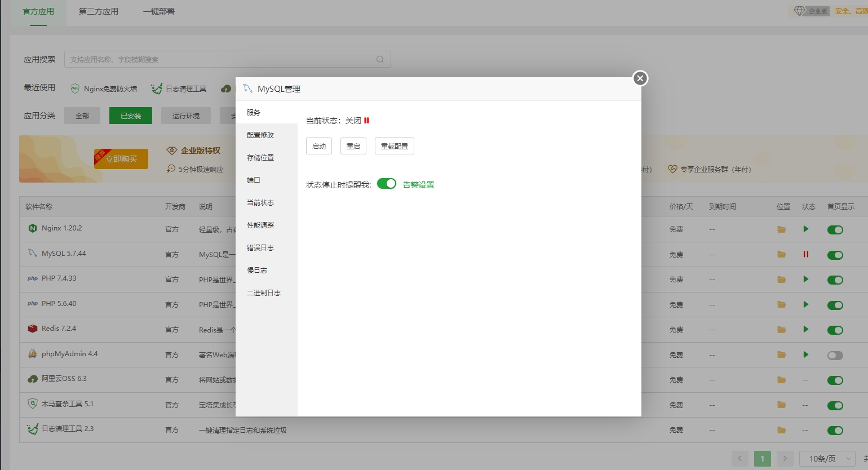This screenshot has width=868, height=470.
Task: Open folder location for 木马查杀工具 row
Action: (781, 405)
